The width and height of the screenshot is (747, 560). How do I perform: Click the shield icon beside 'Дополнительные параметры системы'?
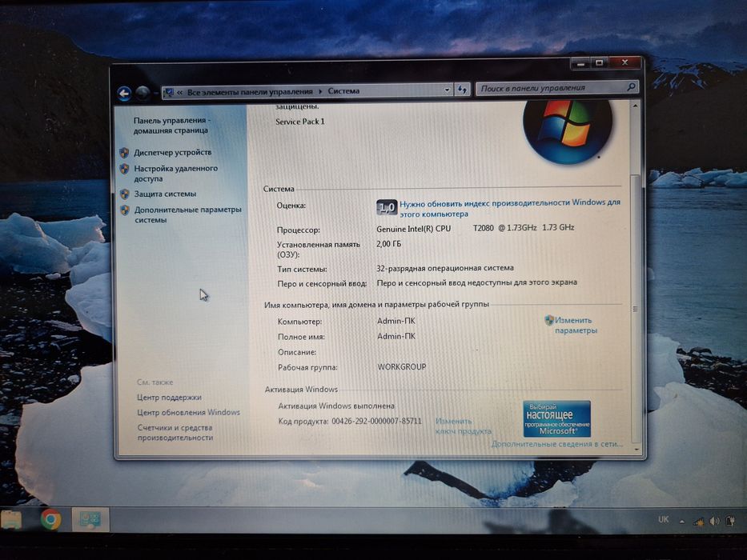coord(125,210)
